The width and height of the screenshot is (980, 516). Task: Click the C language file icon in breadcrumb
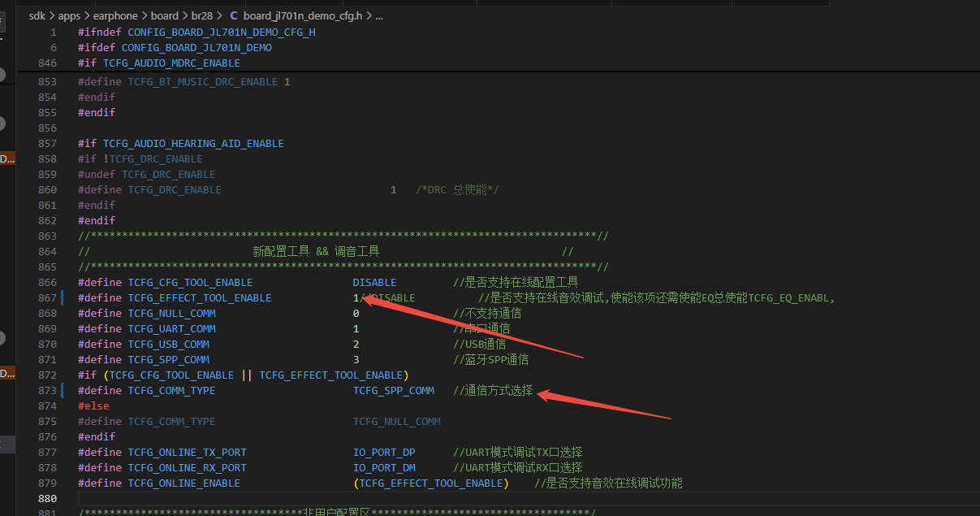click(x=235, y=15)
